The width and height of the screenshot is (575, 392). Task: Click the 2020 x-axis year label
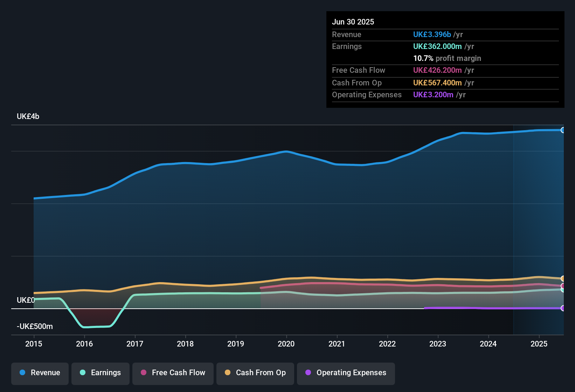[x=286, y=344]
